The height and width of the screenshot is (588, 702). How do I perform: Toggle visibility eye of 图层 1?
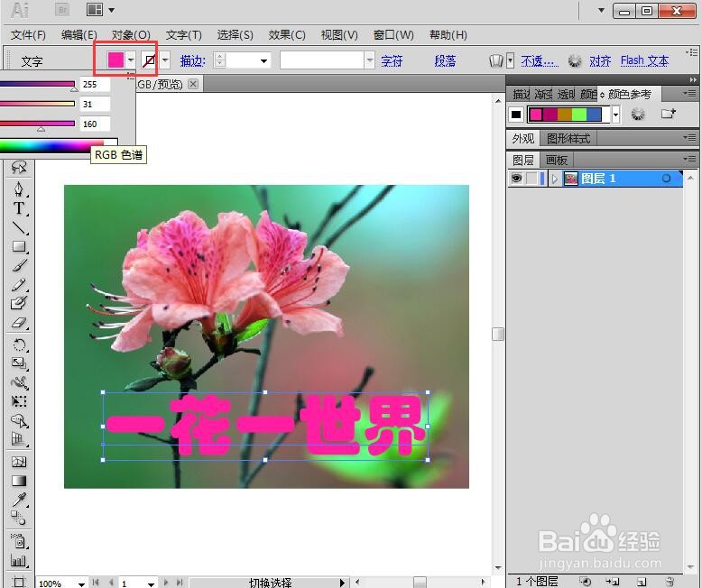(516, 179)
